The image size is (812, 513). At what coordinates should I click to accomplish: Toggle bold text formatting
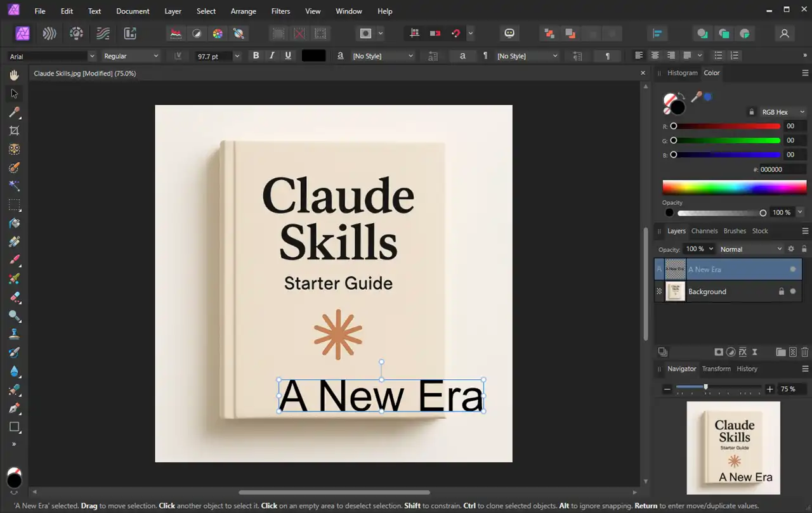click(256, 56)
